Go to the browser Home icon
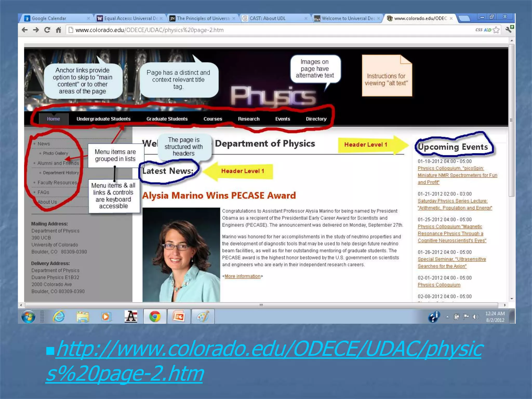This screenshot has width=532, height=399. point(58,30)
